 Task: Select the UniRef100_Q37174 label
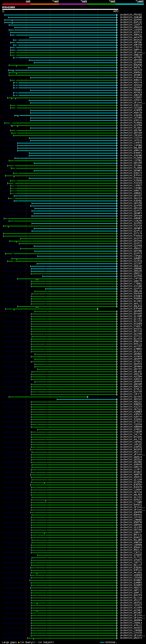tap(131, 233)
